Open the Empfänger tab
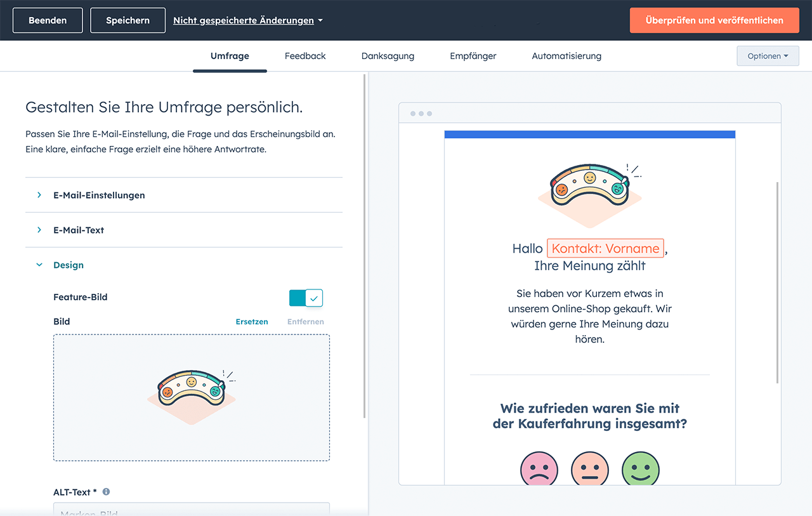The width and height of the screenshot is (812, 516). point(473,56)
